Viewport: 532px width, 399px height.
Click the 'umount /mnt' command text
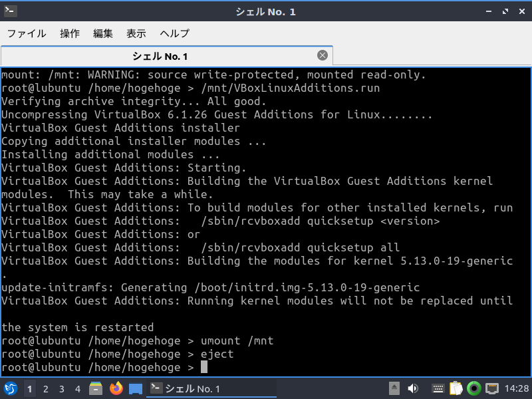[237, 340]
